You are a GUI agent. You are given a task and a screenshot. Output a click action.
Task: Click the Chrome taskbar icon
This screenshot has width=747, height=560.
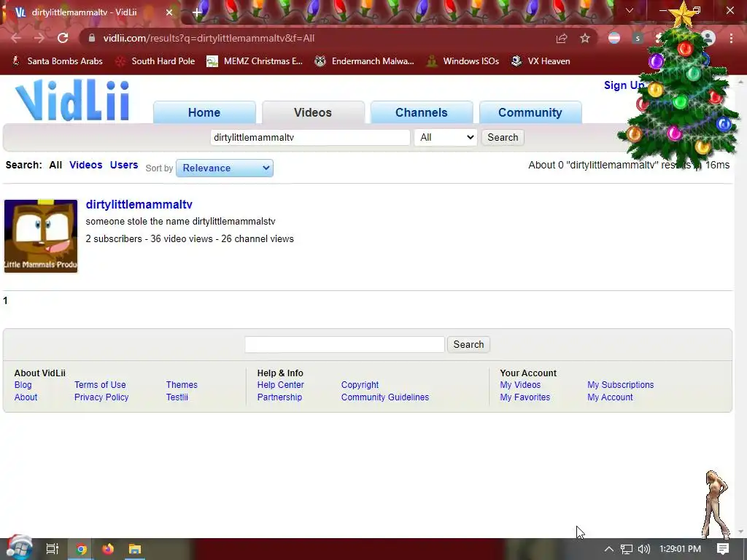(82, 549)
